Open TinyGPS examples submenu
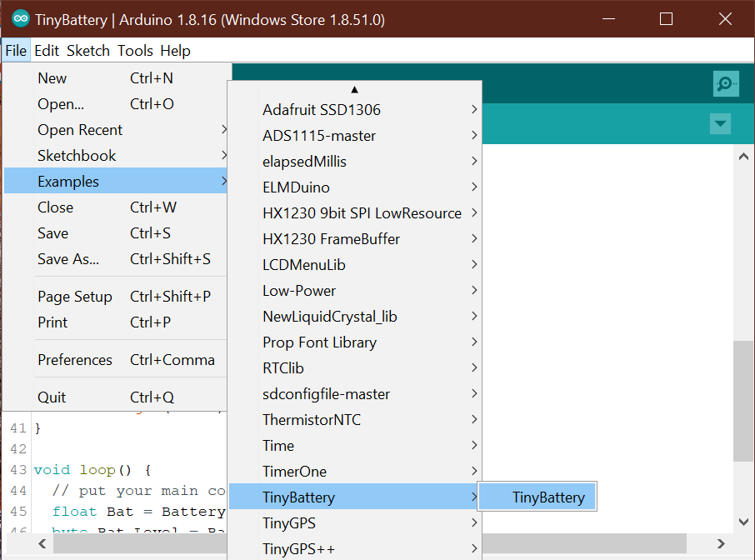Viewport: 755px width, 560px height. tap(355, 523)
